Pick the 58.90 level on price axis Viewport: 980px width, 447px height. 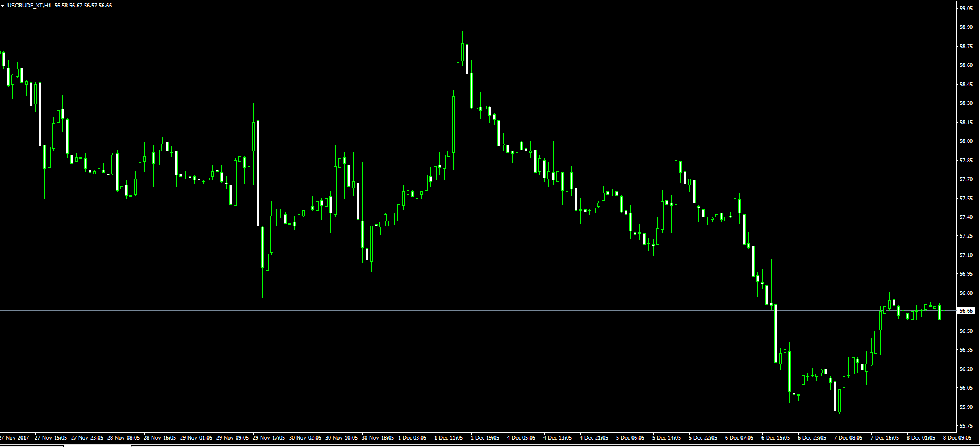click(x=966, y=27)
